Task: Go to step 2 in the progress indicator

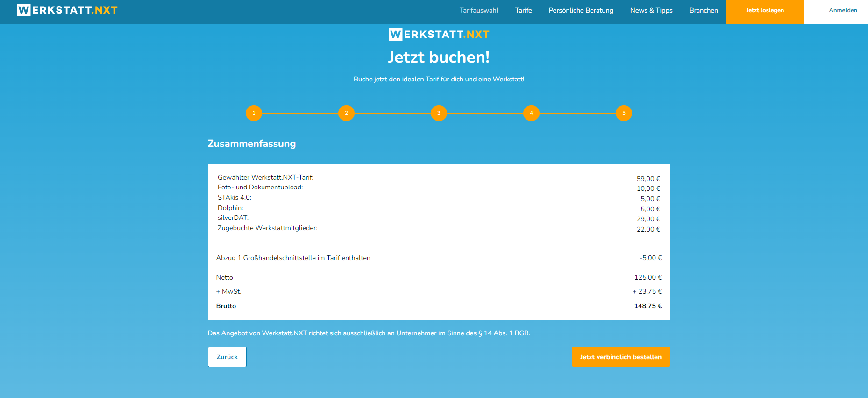Action: [x=346, y=113]
